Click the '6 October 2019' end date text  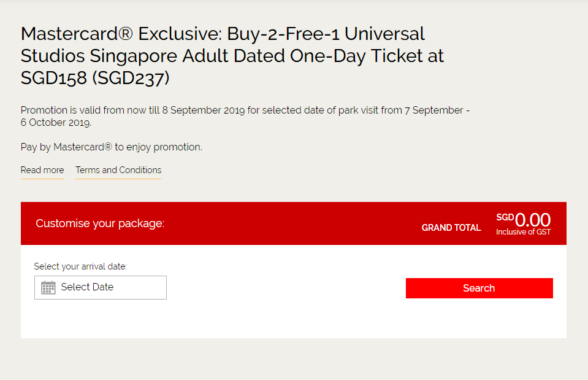click(x=55, y=122)
